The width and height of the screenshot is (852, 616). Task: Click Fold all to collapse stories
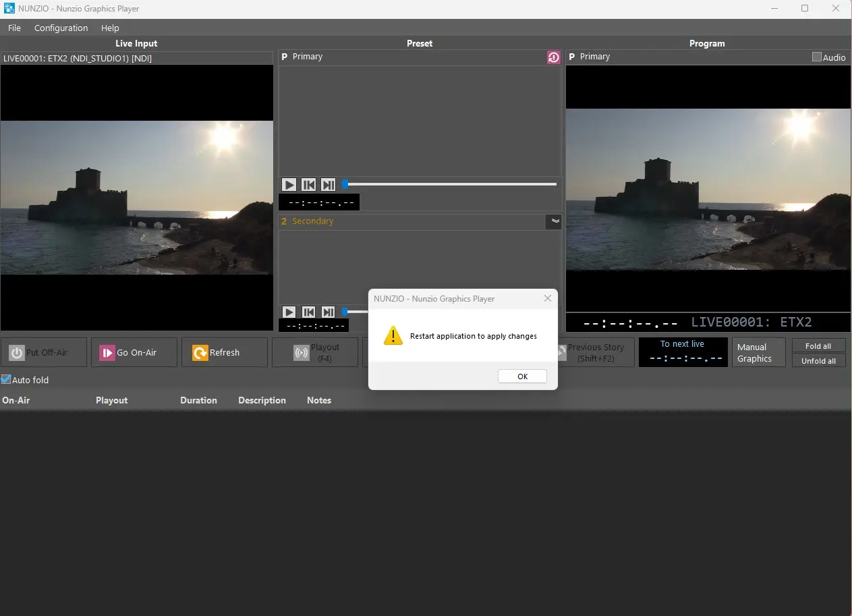click(x=818, y=346)
